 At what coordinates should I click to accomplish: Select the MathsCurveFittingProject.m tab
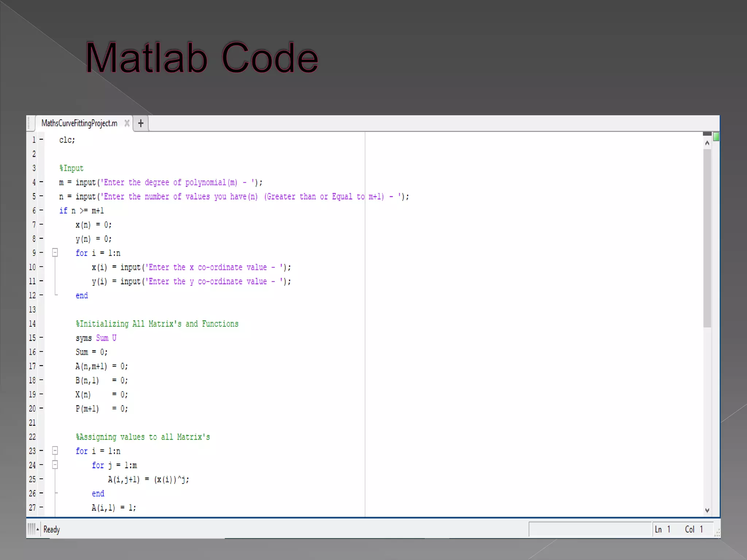[79, 123]
